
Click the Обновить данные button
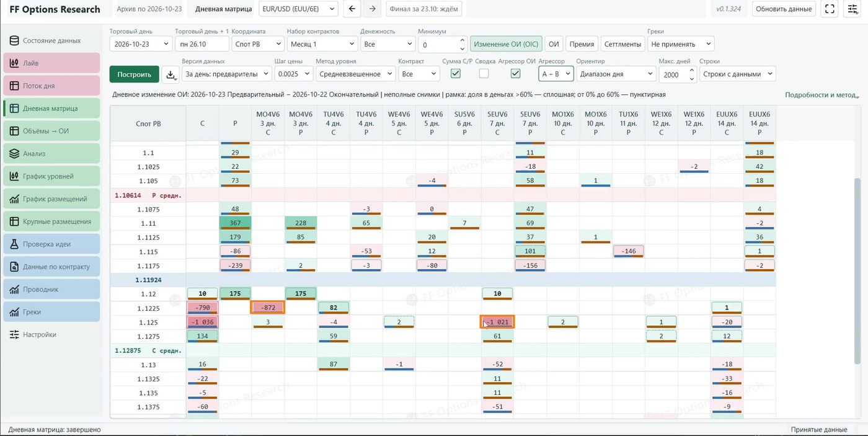(x=784, y=9)
